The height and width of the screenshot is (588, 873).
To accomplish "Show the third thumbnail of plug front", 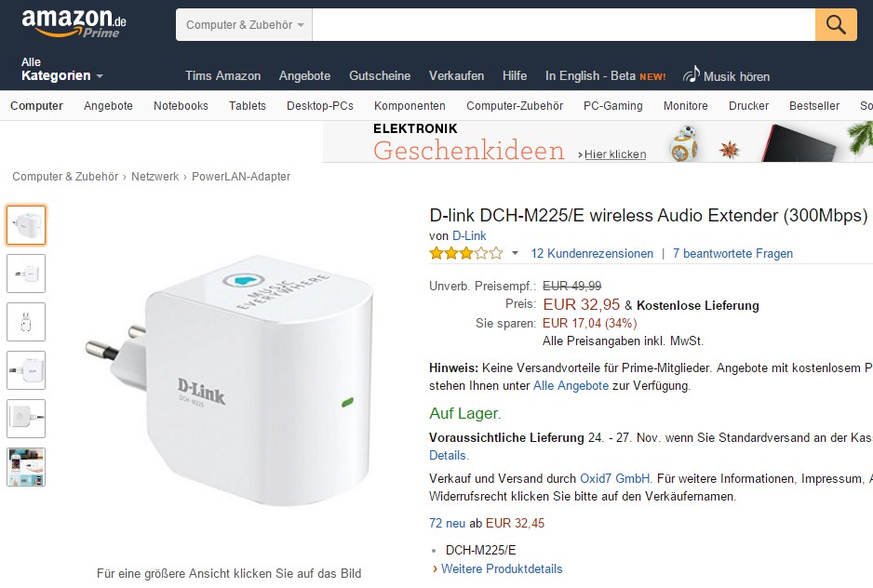I will click(x=26, y=322).
